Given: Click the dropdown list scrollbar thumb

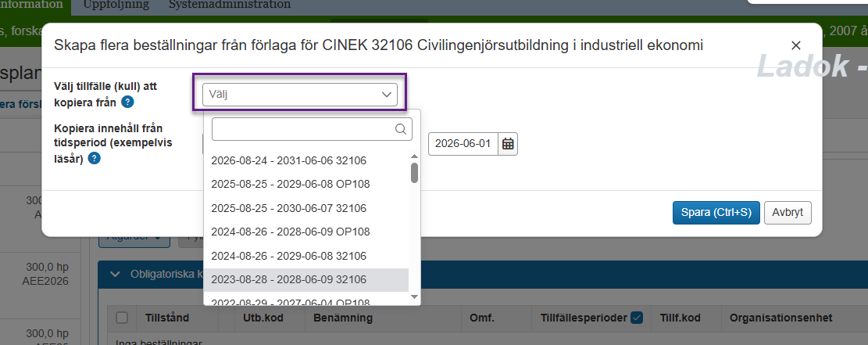Looking at the screenshot, I should pyautogui.click(x=415, y=172).
